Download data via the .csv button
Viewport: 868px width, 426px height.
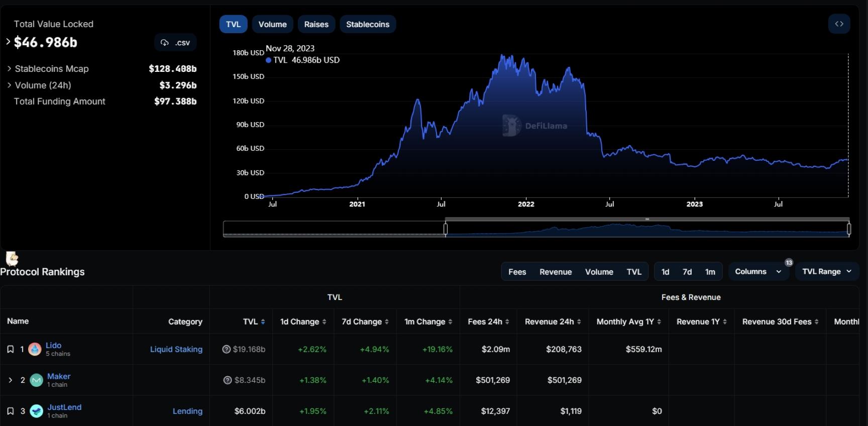click(175, 43)
